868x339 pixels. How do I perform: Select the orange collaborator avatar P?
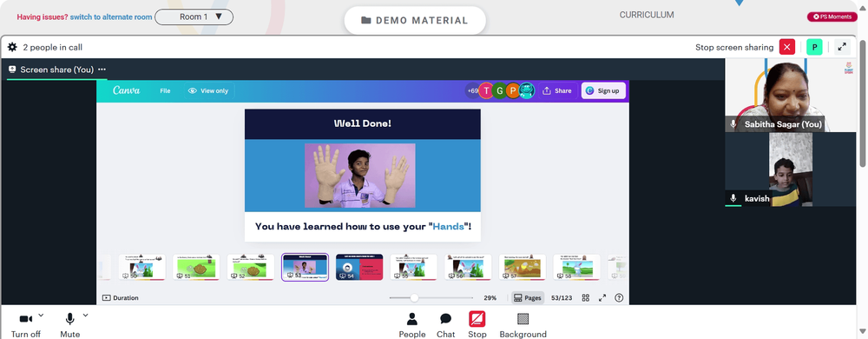[x=513, y=91]
